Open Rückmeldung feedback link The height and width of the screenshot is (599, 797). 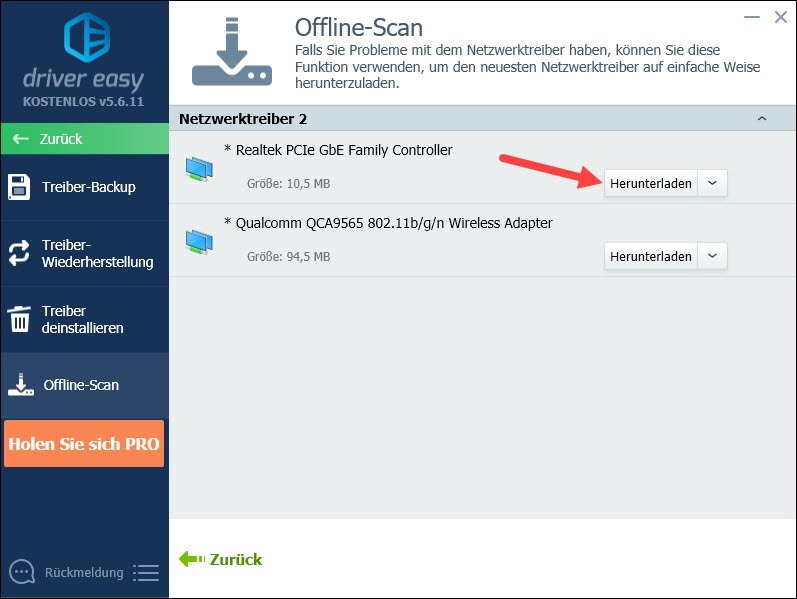coord(84,573)
